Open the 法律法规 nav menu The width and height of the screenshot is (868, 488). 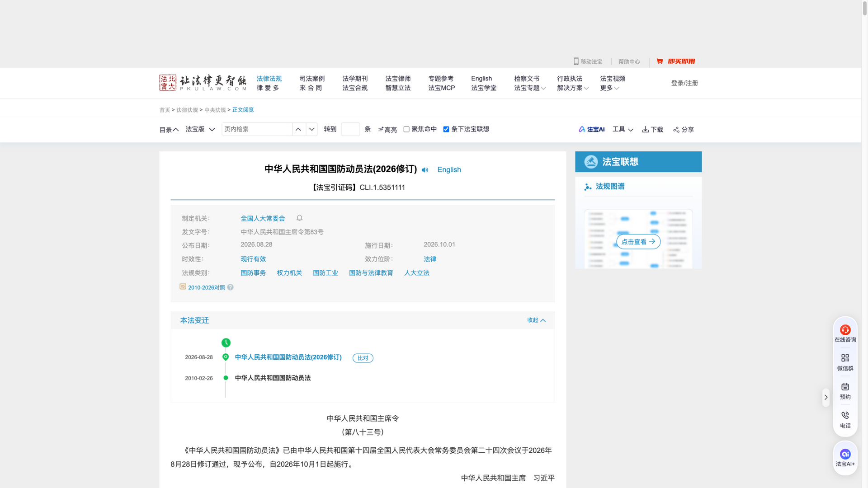[269, 79]
